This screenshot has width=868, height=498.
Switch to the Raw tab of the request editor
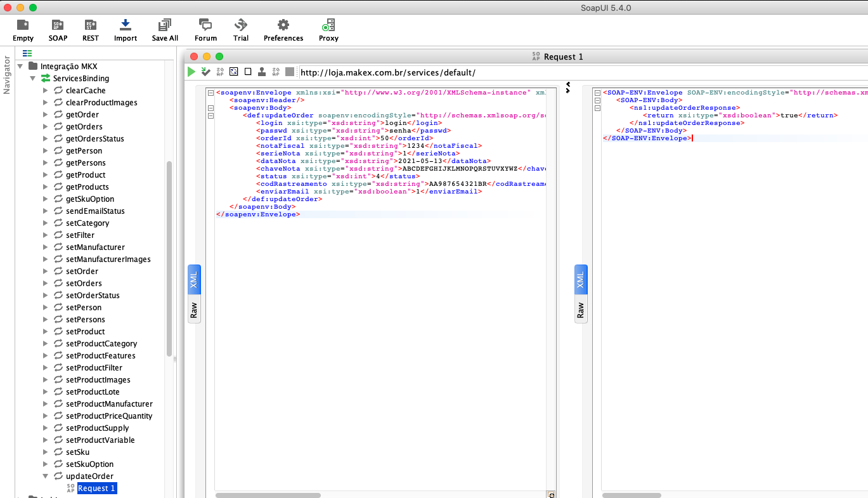(194, 310)
